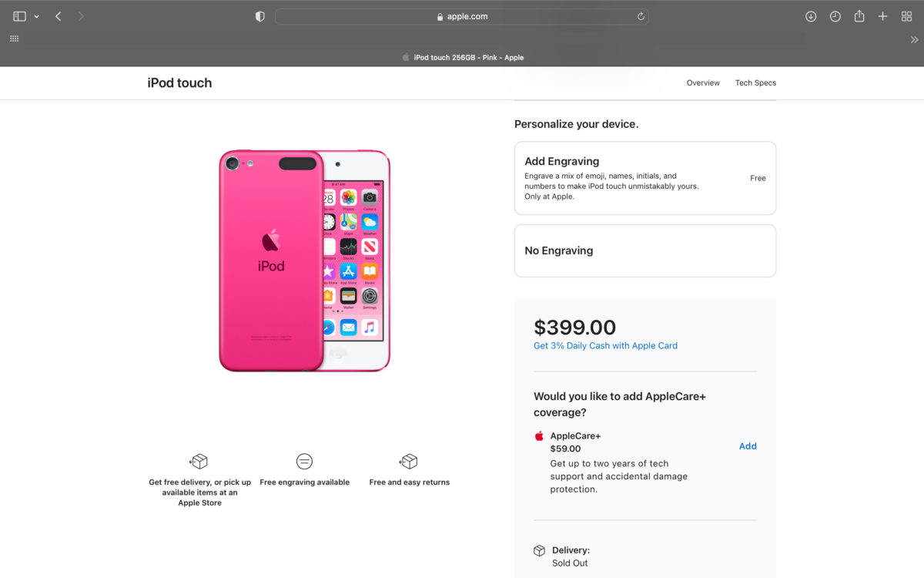Open the Tech Specs tab
This screenshot has height=578, width=924.
[755, 83]
